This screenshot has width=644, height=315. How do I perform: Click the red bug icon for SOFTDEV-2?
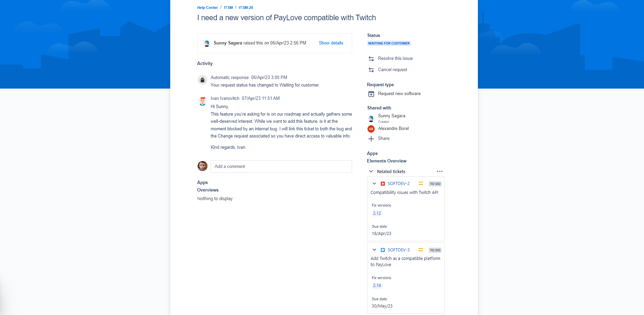click(x=383, y=184)
